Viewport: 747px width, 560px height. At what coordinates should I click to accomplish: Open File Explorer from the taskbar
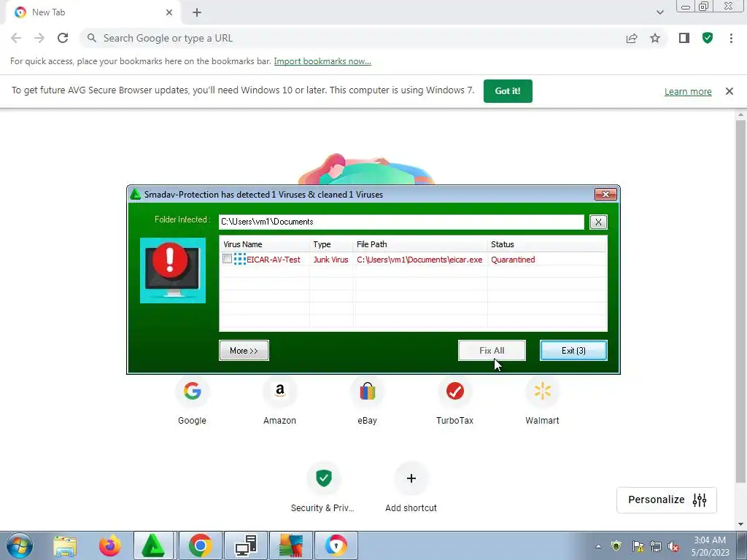tap(65, 545)
